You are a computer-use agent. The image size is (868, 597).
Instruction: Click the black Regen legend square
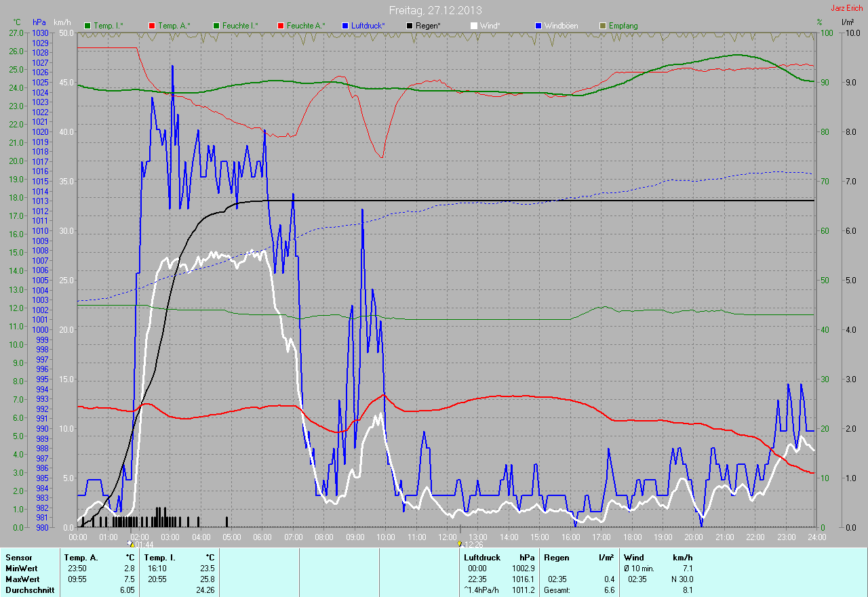(x=409, y=26)
